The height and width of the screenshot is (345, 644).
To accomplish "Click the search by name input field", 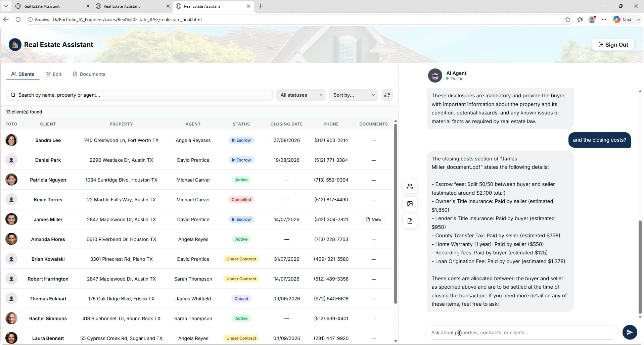I will tap(139, 95).
